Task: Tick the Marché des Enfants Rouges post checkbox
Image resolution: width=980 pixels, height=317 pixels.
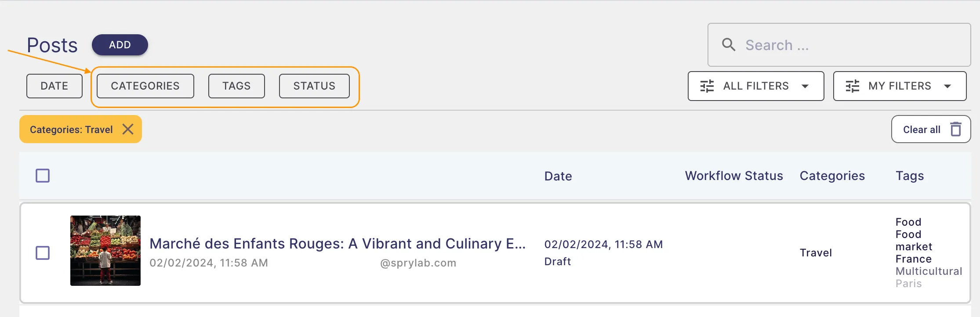Action: [x=43, y=253]
